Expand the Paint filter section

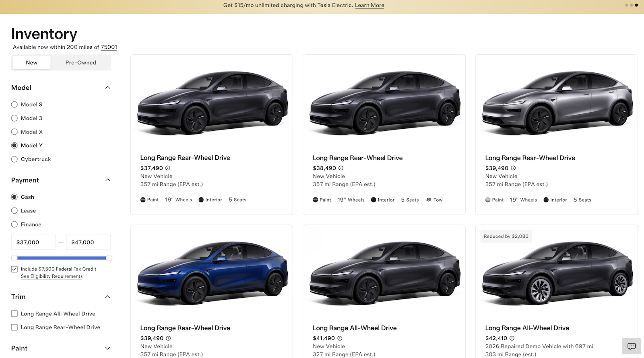[x=107, y=348]
